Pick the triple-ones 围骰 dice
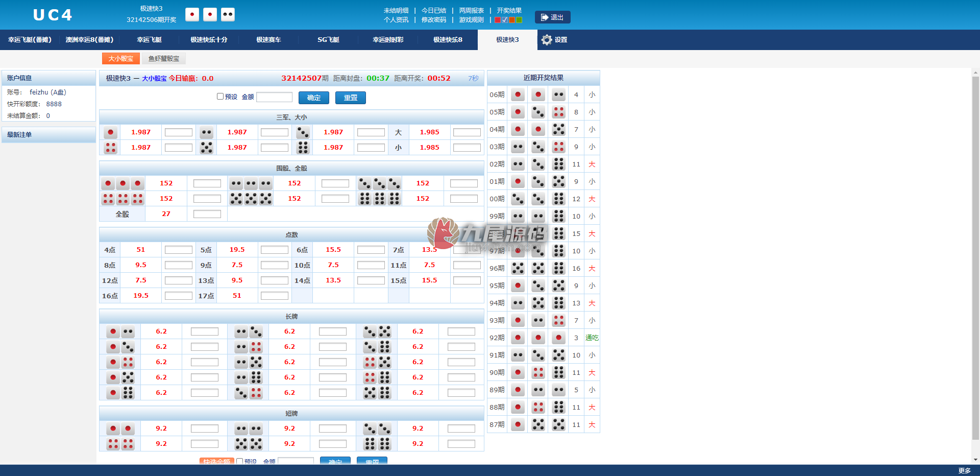 tap(122, 183)
